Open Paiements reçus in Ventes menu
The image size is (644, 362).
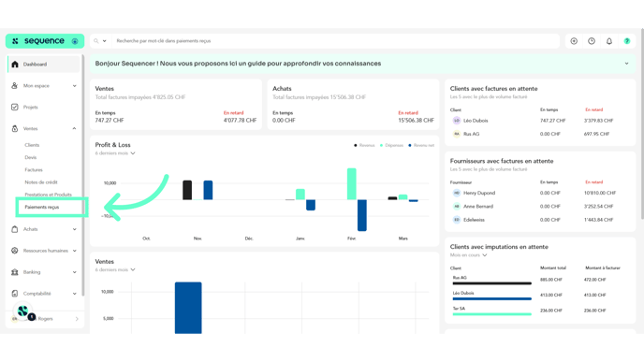tap(42, 207)
